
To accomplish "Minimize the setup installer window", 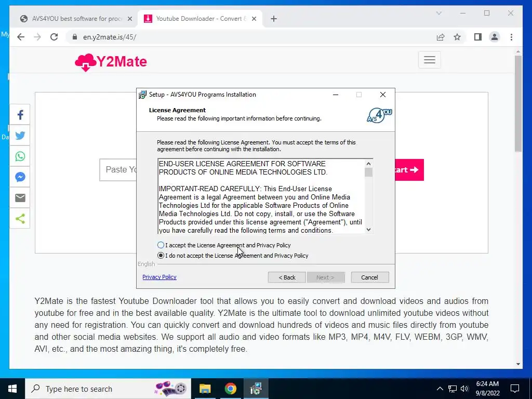I will (x=336, y=95).
